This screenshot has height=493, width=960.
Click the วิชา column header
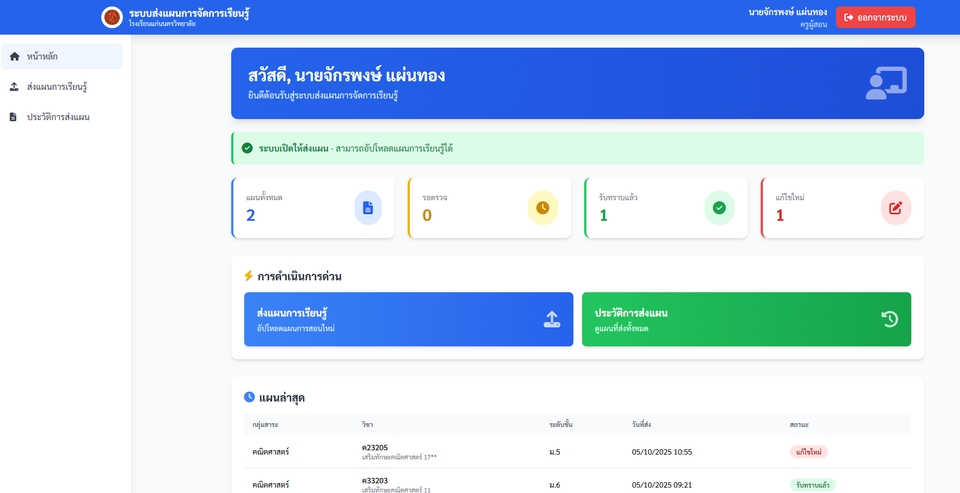367,424
